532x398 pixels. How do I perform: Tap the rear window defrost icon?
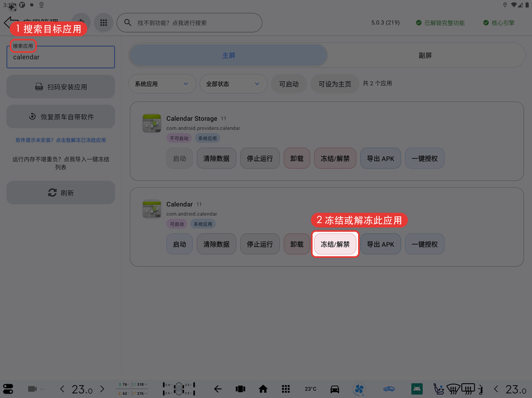point(468,389)
